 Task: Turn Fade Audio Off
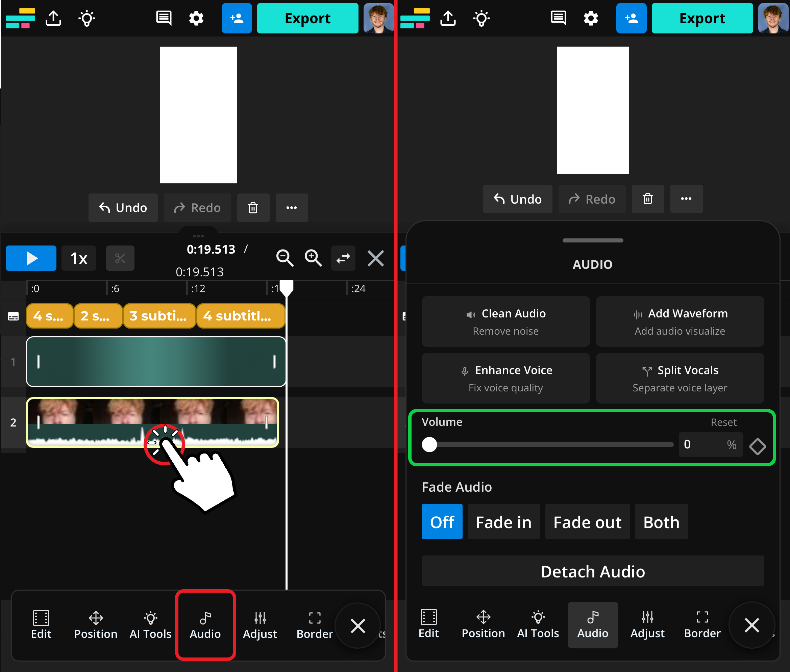[442, 521]
